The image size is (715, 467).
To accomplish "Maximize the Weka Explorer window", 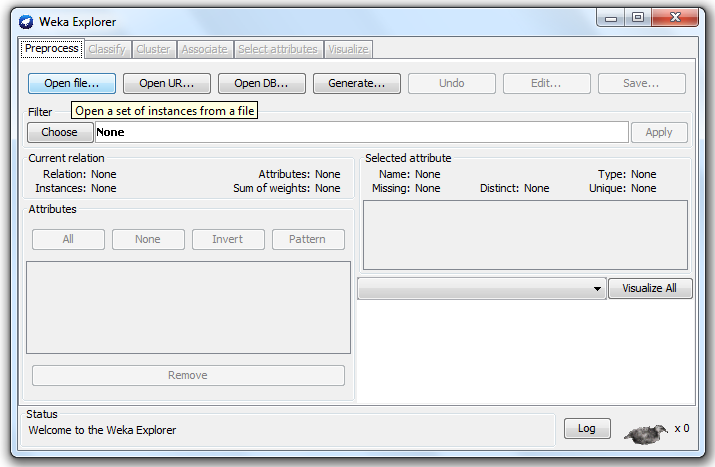I will pyautogui.click(x=638, y=18).
